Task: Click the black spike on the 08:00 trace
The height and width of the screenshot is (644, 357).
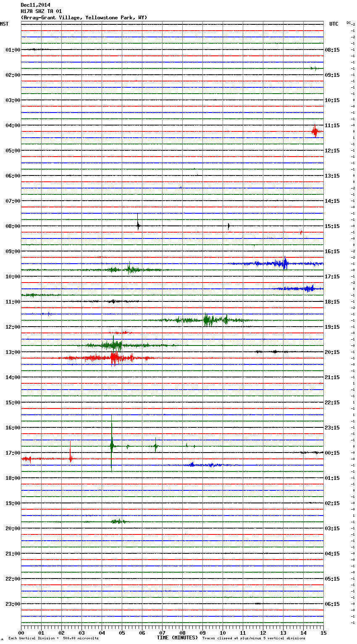Action: pyautogui.click(x=138, y=223)
